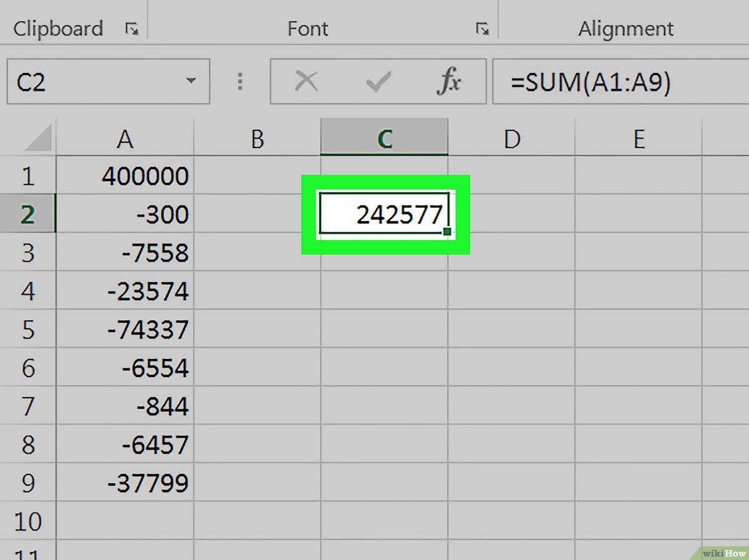Click the formula bar resize dots handle

(x=240, y=82)
